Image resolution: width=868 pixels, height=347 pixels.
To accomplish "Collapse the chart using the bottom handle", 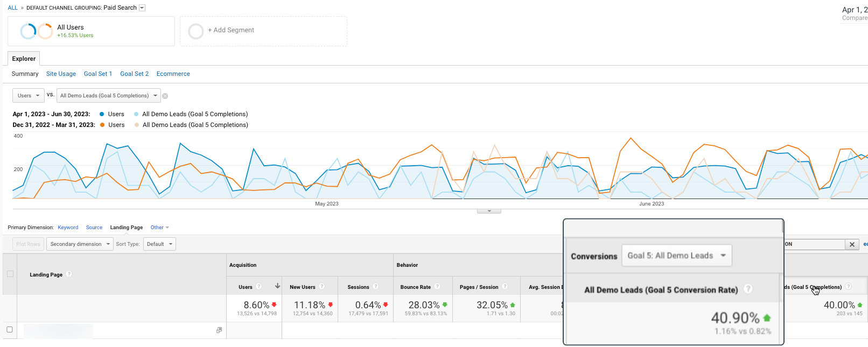I will click(489, 211).
